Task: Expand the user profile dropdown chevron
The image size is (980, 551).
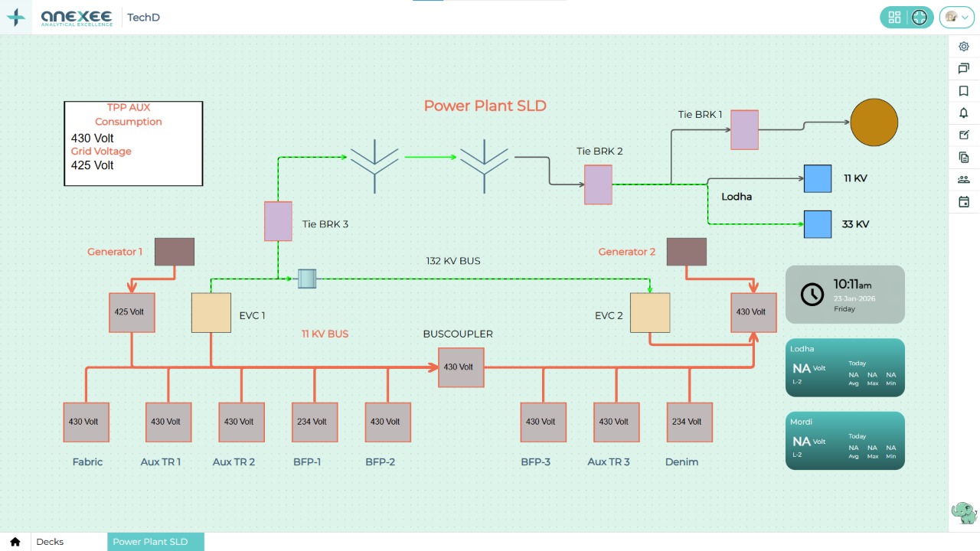Action: click(966, 17)
